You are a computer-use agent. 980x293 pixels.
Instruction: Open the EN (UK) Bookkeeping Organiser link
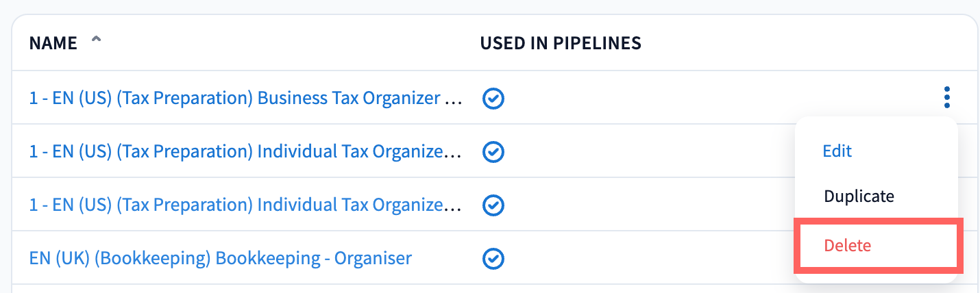[220, 258]
